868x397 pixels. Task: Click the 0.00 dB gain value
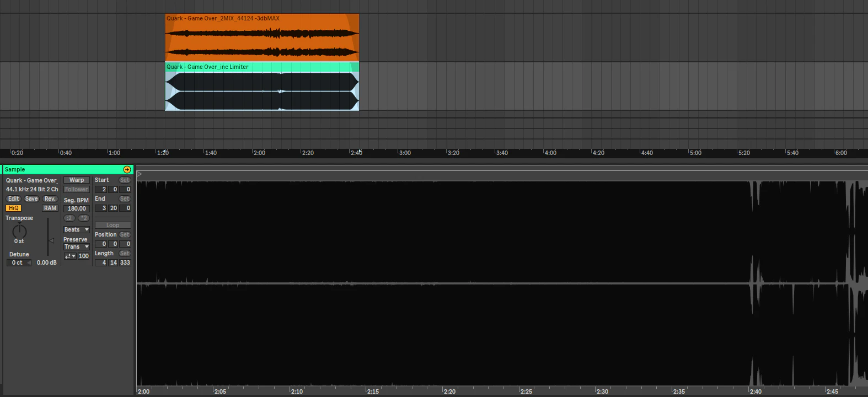[x=47, y=262]
